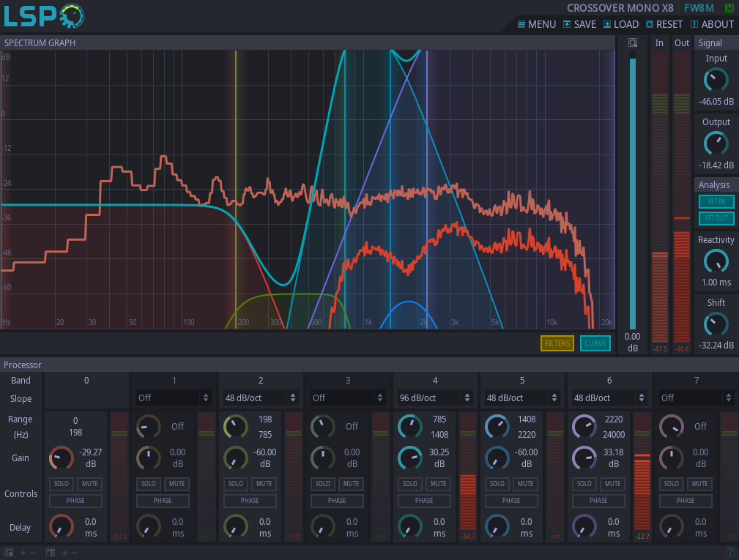Click the Input gain knob
The width and height of the screenshot is (739, 560).
716,80
